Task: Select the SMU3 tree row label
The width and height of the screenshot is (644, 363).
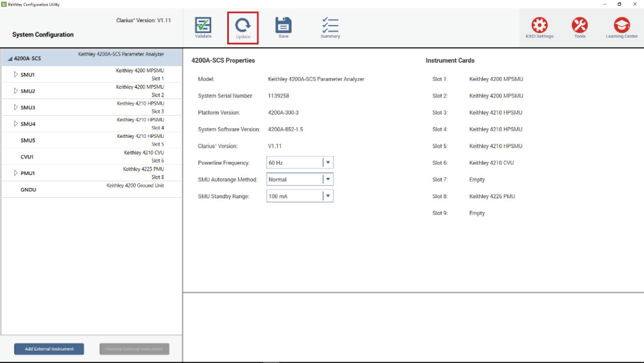Action: 28,107
